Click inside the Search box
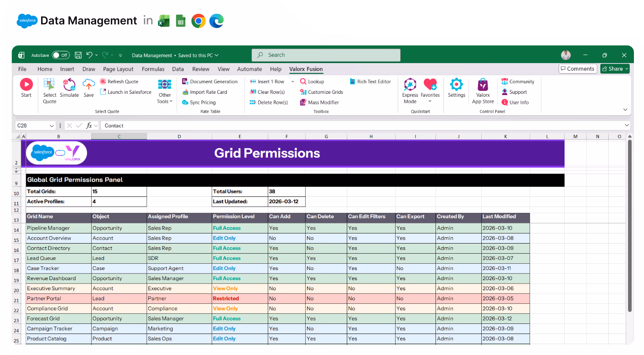This screenshot has height=355, width=644. (326, 55)
